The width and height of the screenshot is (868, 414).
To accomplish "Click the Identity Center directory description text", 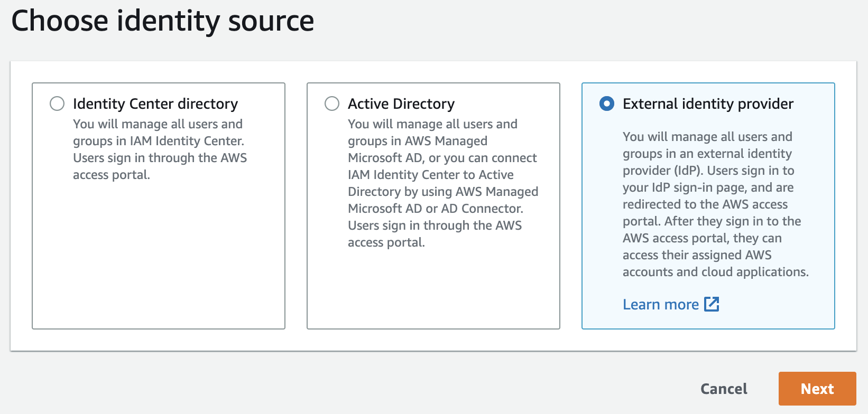I will pos(160,149).
